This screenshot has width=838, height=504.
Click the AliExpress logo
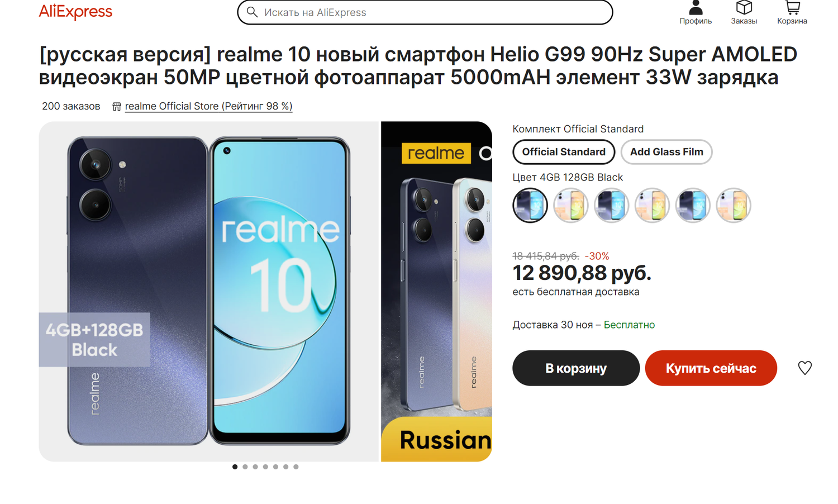75,11
